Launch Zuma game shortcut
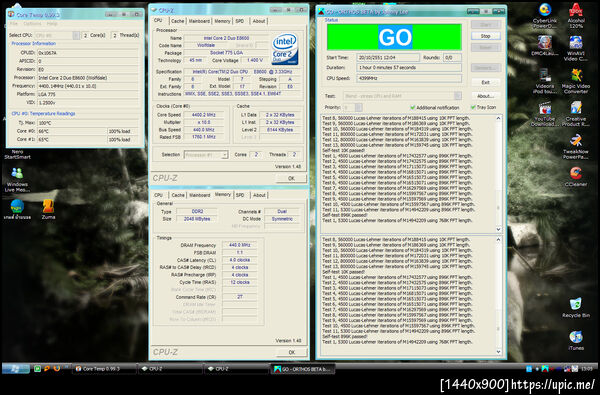600x395 pixels. coord(48,209)
